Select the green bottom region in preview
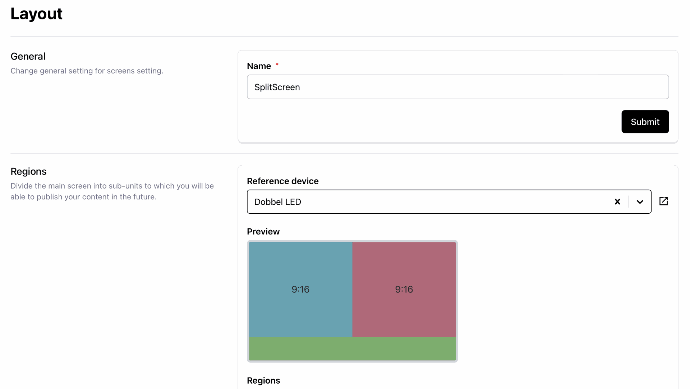The width and height of the screenshot is (690, 389). click(x=352, y=349)
